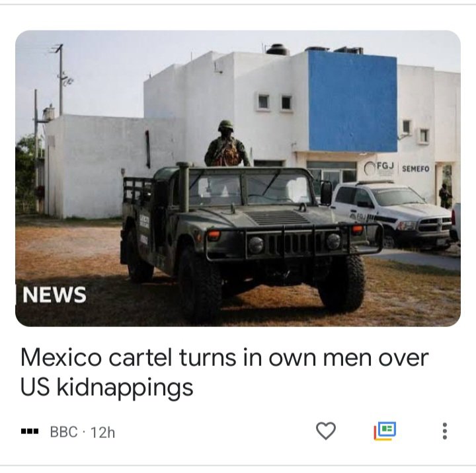The image size is (476, 473).
Task: Tap the word 'Mexico' in the headline
Action: pyautogui.click(x=61, y=357)
